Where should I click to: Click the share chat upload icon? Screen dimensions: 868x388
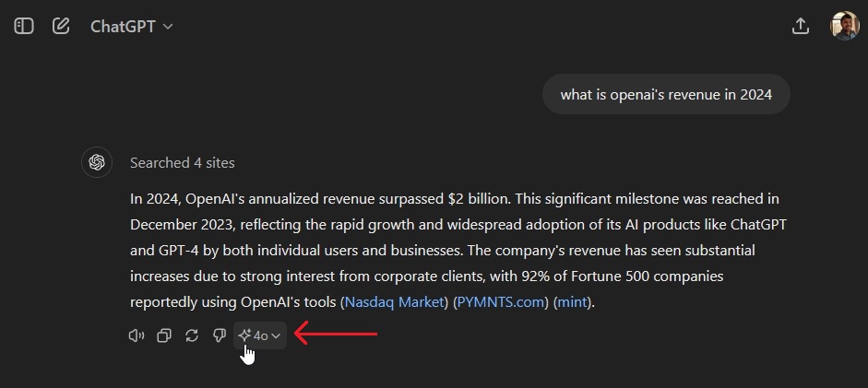(x=801, y=26)
